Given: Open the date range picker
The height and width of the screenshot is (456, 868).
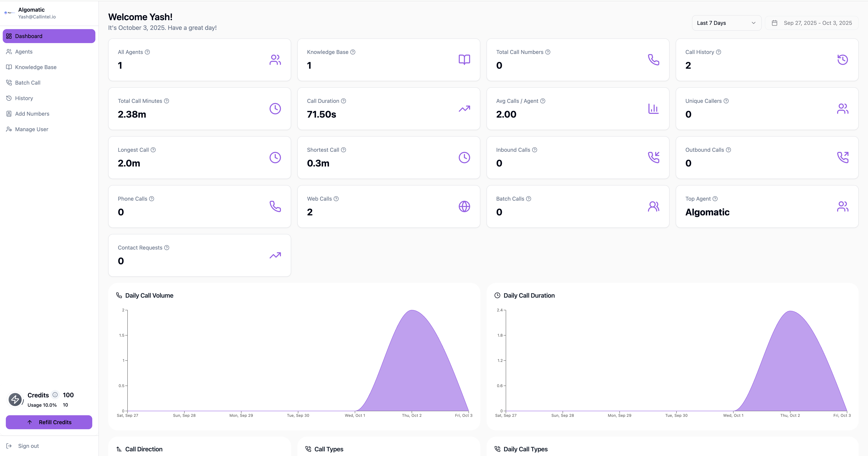Looking at the screenshot, I should pos(812,23).
